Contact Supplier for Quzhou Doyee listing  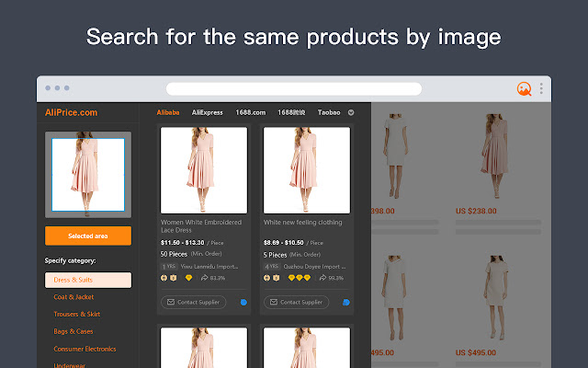pos(296,303)
